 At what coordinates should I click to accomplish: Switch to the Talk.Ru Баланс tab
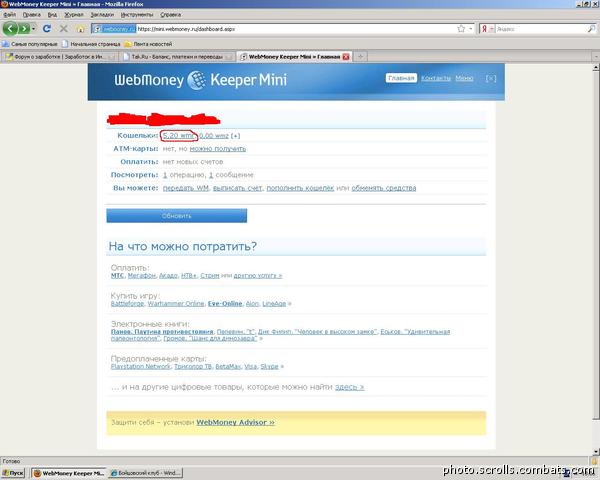tap(177, 57)
